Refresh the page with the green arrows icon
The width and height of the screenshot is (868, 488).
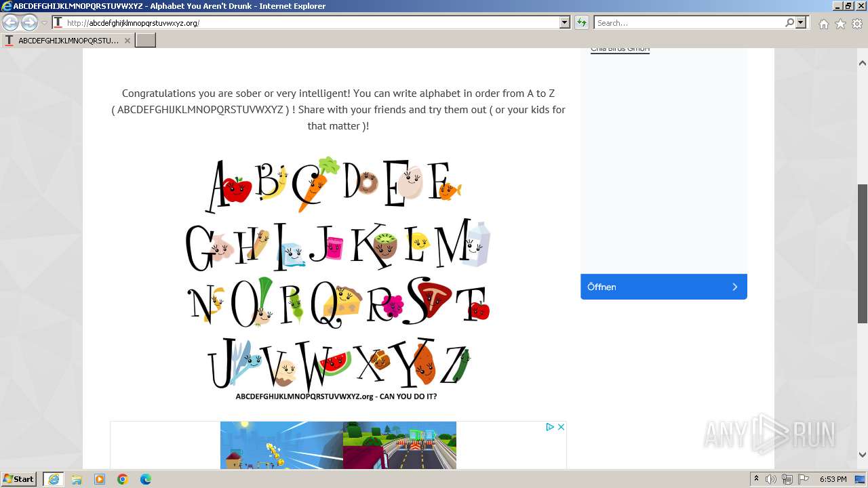pyautogui.click(x=582, y=22)
